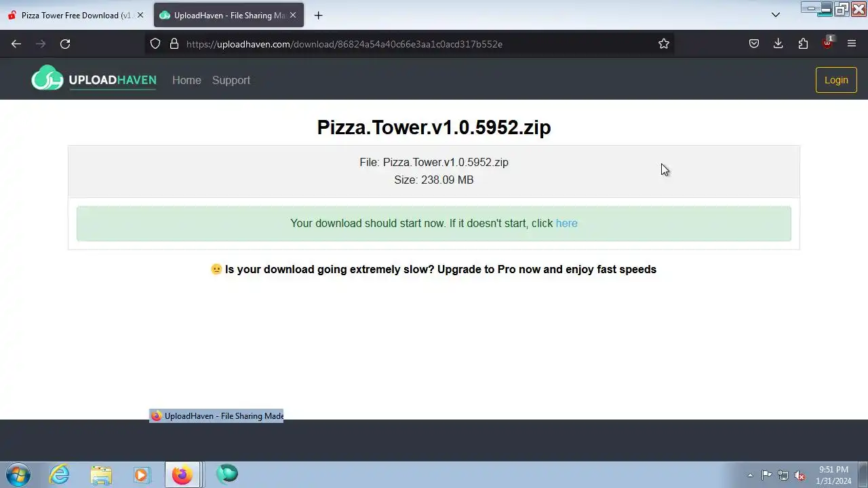The width and height of the screenshot is (868, 488).
Task: Open the Windows Start button
Action: (x=18, y=474)
